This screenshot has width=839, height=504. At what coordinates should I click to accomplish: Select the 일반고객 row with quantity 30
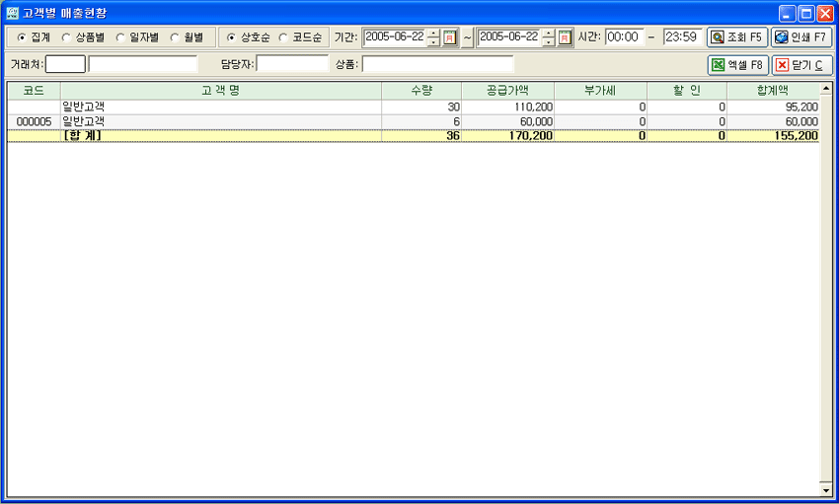coord(413,107)
